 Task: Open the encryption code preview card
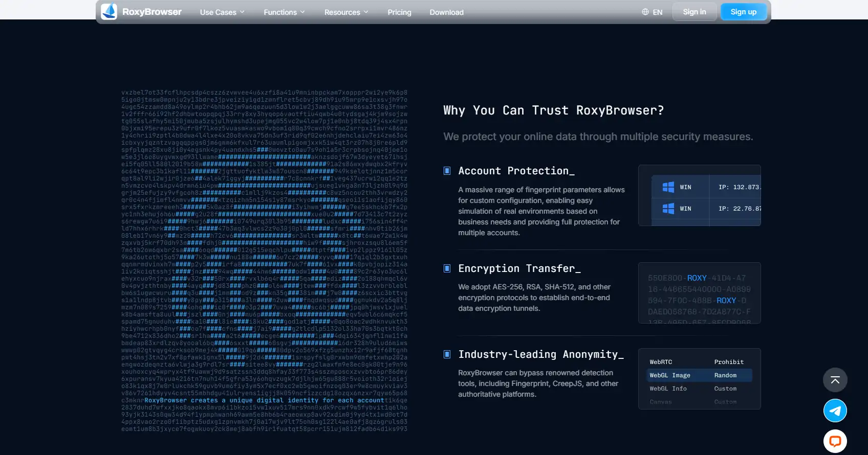pos(700,293)
